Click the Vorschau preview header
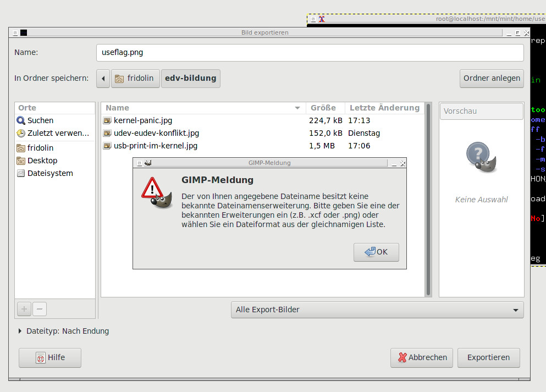 pyautogui.click(x=482, y=112)
